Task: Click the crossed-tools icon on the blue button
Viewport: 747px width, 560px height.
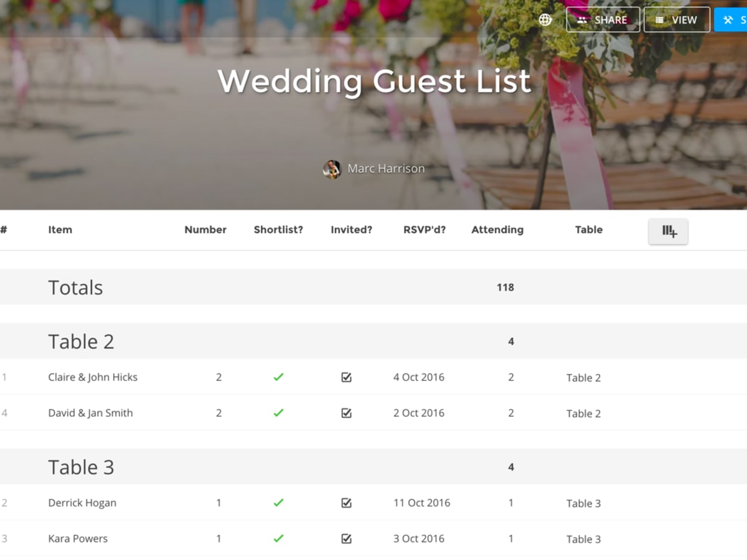Action: (x=730, y=19)
